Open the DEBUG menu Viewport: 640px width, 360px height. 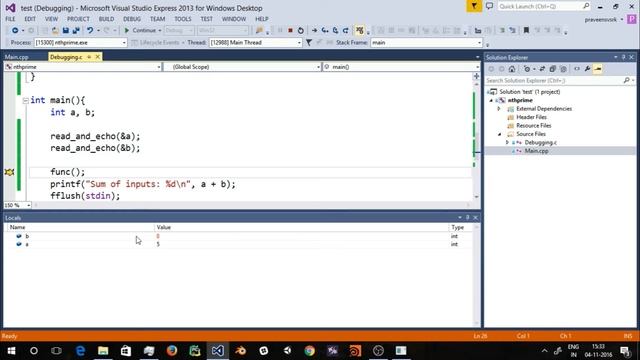(132, 19)
